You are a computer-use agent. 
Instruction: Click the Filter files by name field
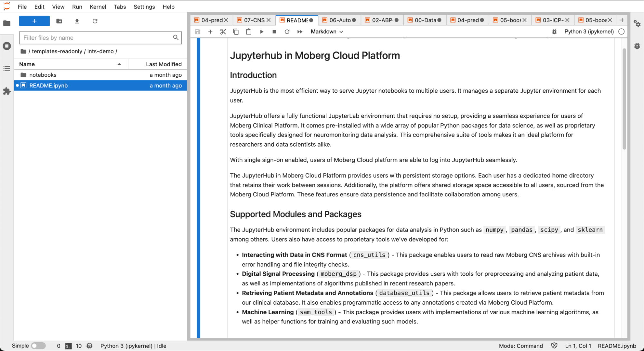tap(97, 38)
